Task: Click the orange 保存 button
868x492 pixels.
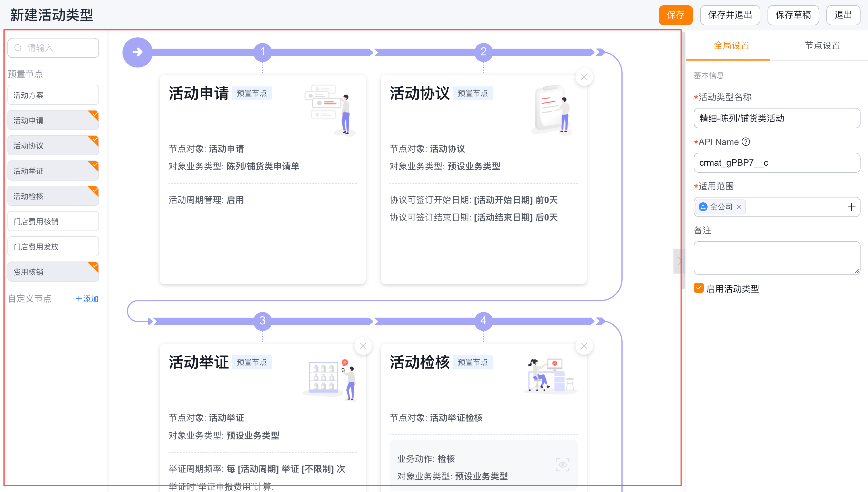Action: pos(675,15)
